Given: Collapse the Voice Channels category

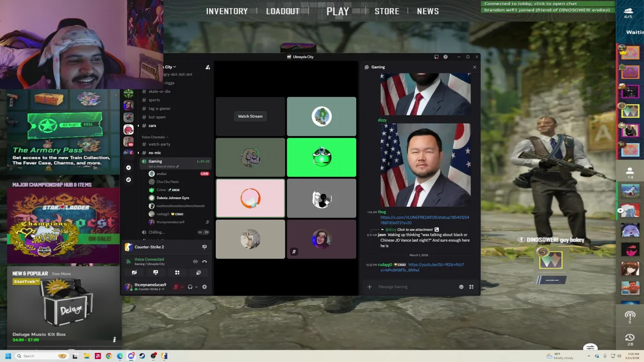Looking at the screenshot, I should [x=154, y=137].
